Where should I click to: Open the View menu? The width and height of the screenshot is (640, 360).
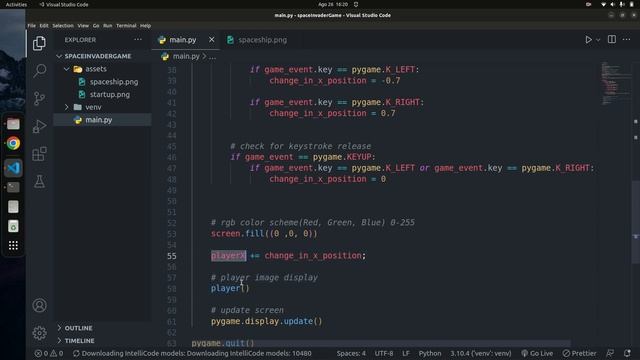point(83,25)
